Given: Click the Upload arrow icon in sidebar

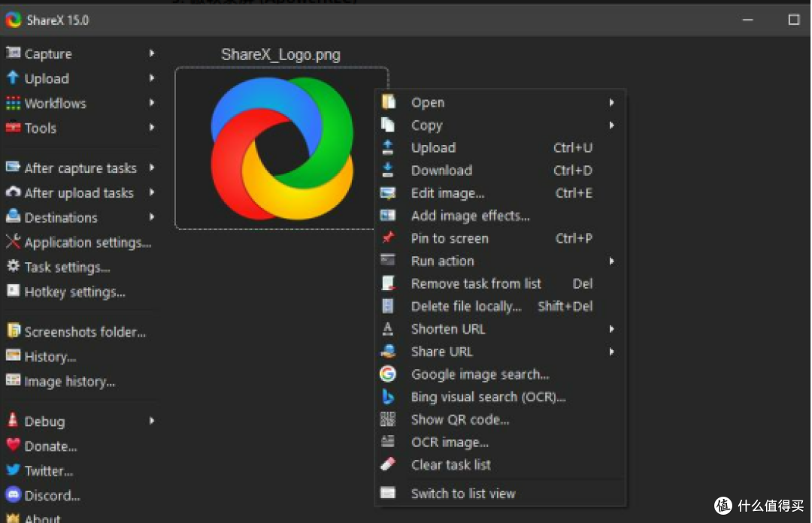Looking at the screenshot, I should pyautogui.click(x=13, y=77).
